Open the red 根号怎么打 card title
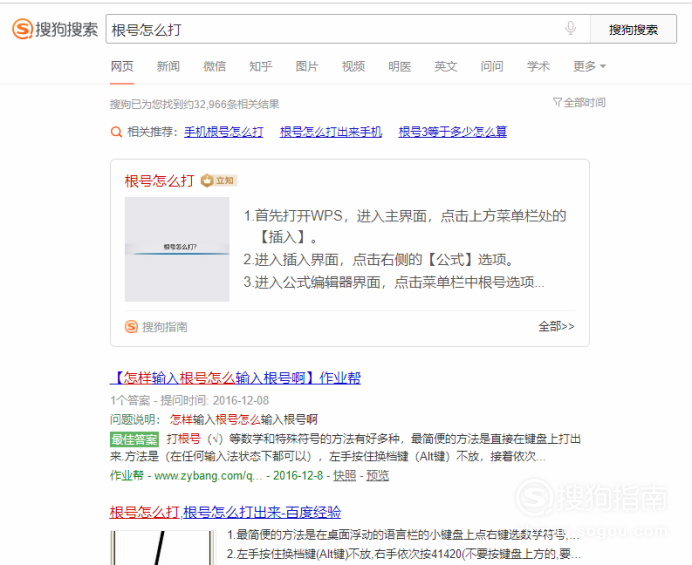 tap(159, 181)
